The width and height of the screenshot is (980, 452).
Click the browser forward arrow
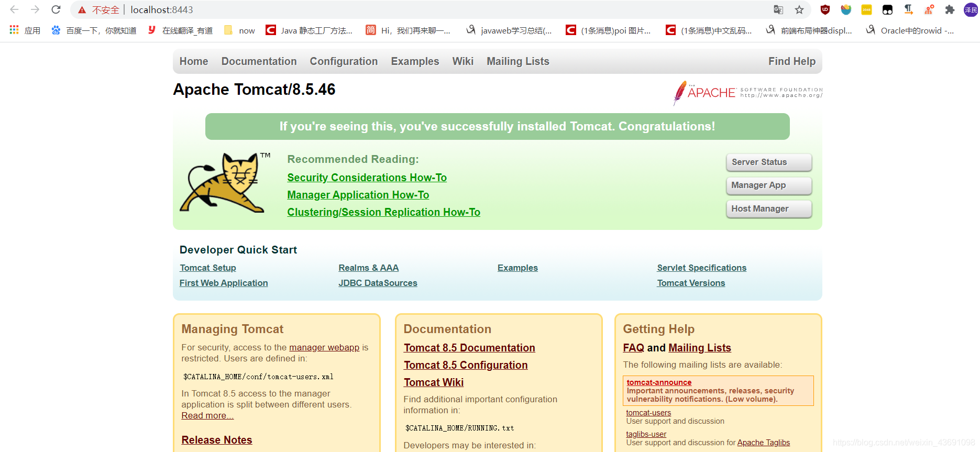point(35,9)
